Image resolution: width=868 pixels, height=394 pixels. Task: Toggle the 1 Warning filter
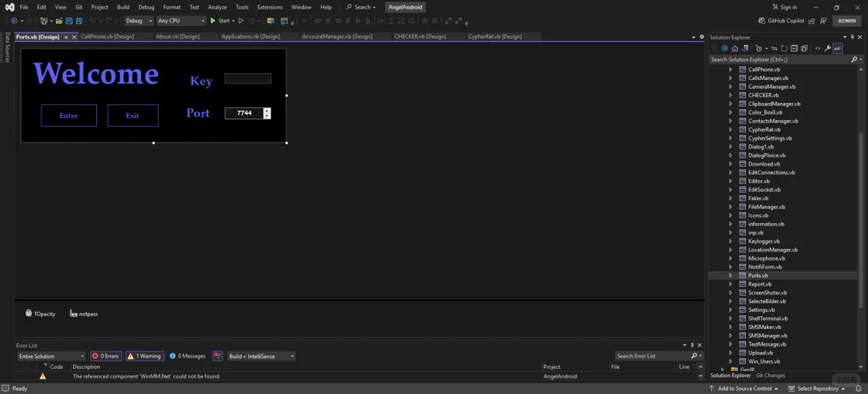coord(144,356)
